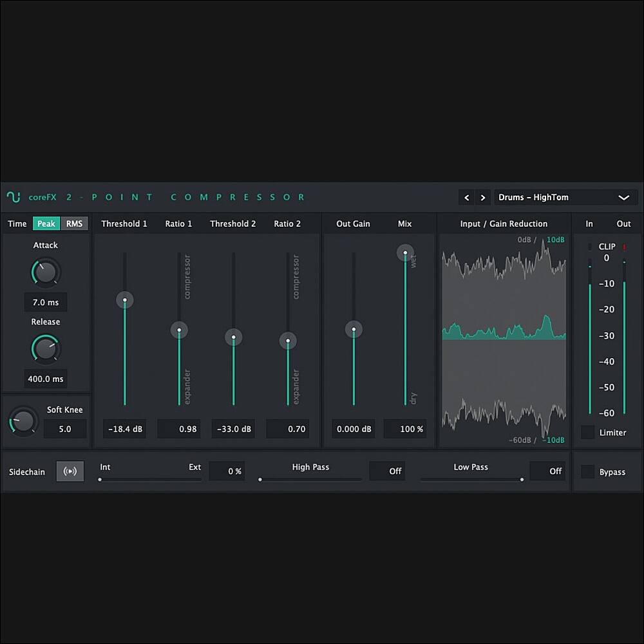The width and height of the screenshot is (644, 644).
Task: Toggle the Bypass checkbox
Action: [587, 472]
